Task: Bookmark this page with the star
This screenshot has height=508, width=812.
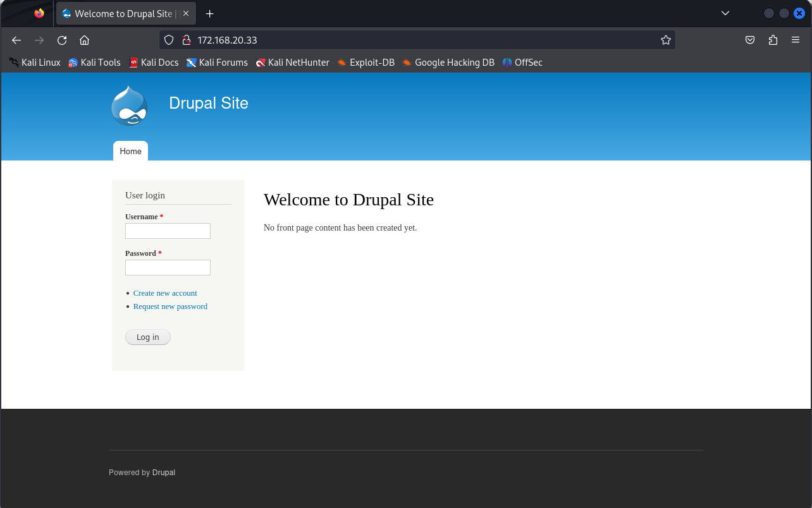Action: [665, 40]
